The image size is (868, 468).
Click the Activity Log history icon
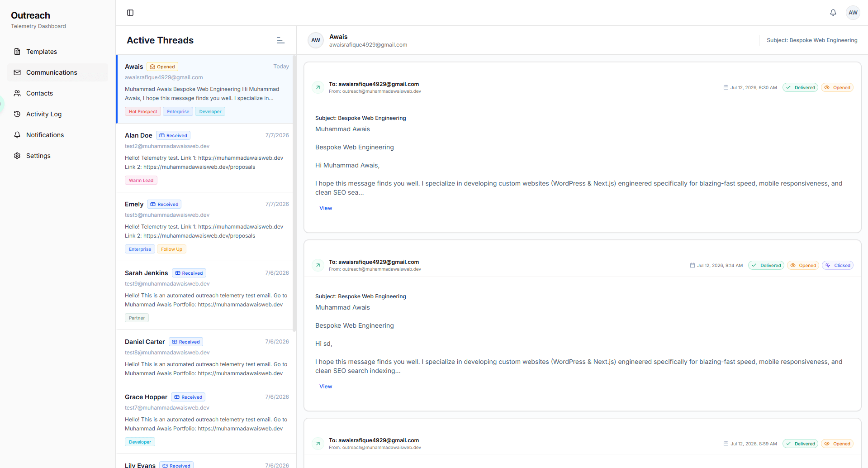(17, 114)
